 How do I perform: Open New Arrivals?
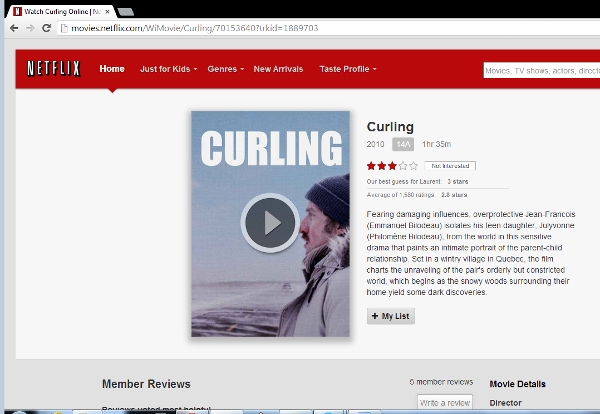coord(278,69)
